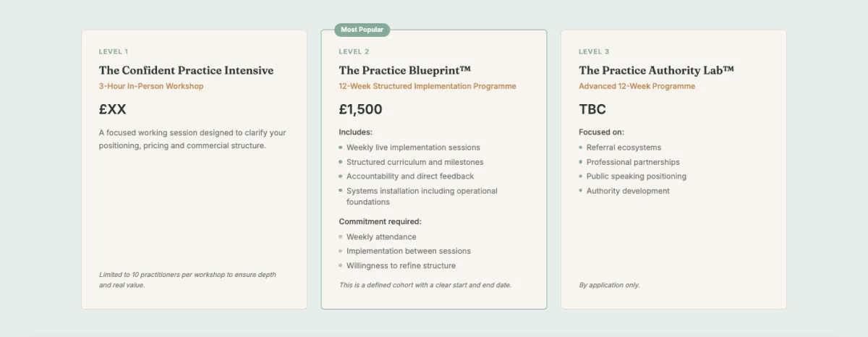Click 3-Hour In-Person Workshop subtitle

click(x=151, y=86)
